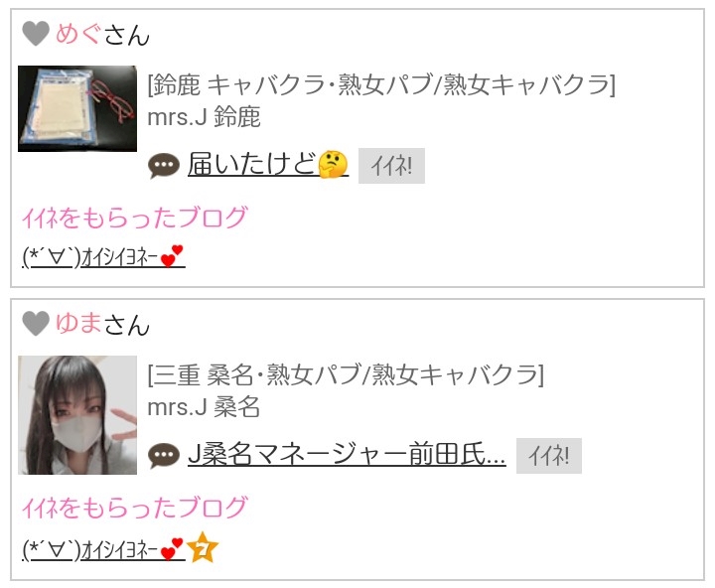Select the mrs.J 鈴鹿 shop name

[204, 117]
